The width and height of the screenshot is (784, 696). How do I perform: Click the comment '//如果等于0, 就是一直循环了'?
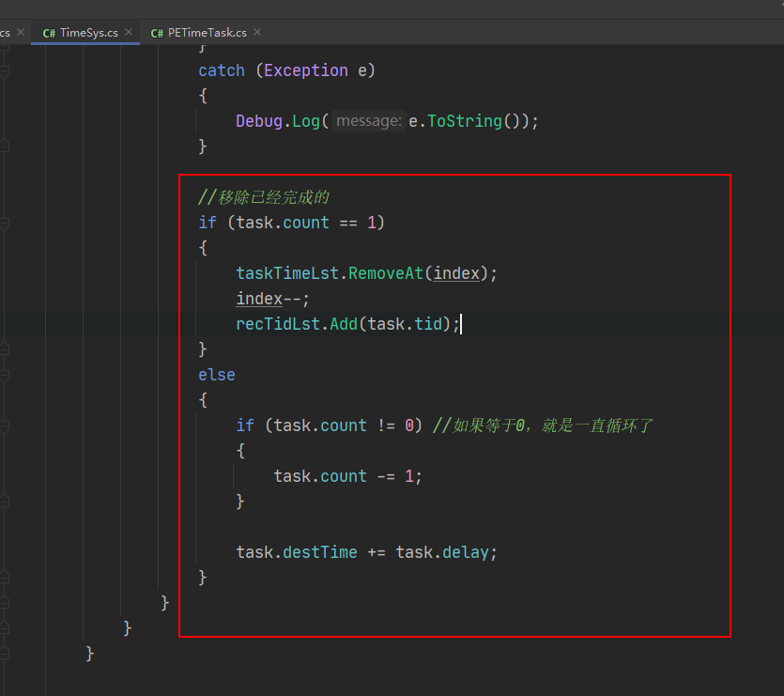click(543, 425)
